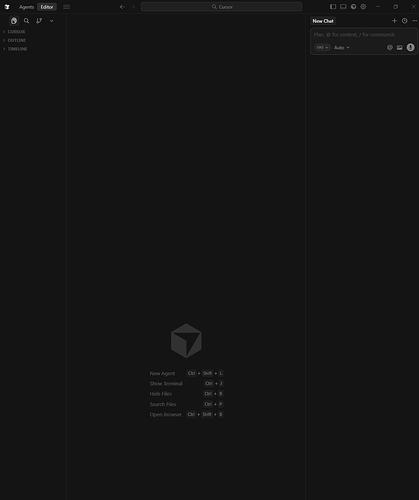Minimize the Cursor window

pos(378,7)
